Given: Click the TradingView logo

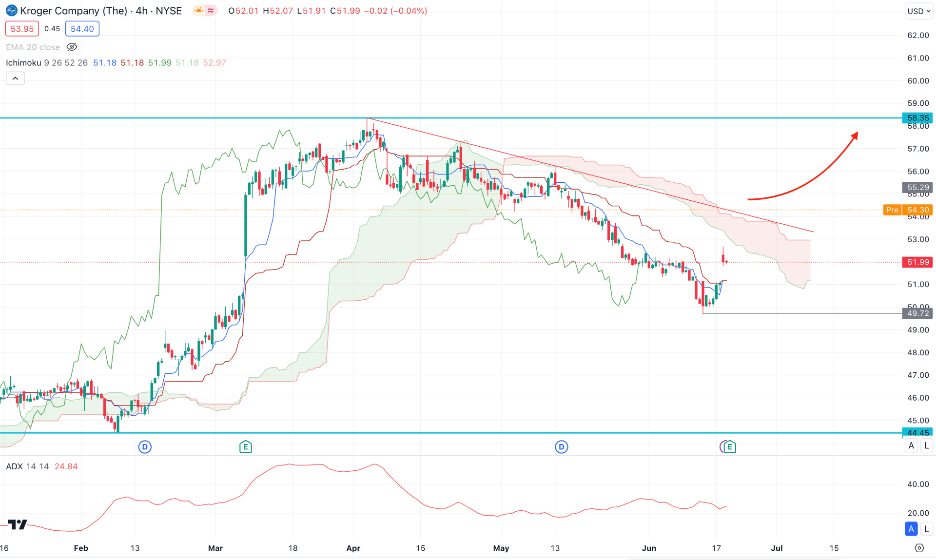Looking at the screenshot, I should 17,524.
